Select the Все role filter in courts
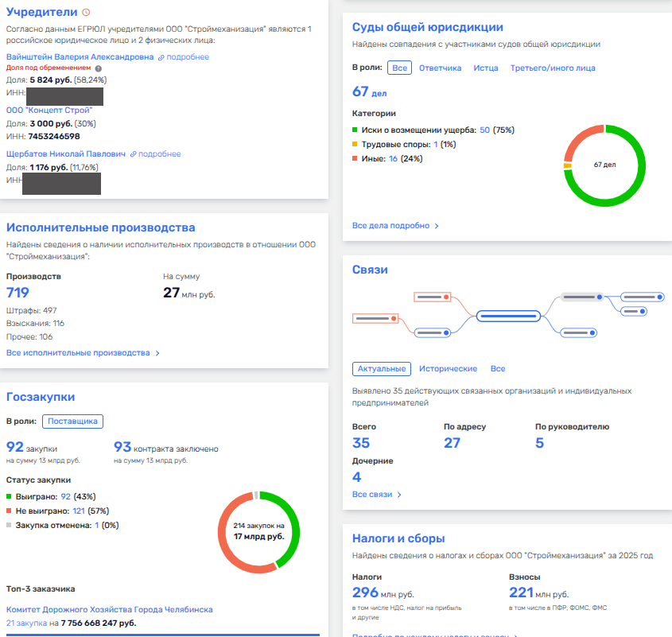The width and height of the screenshot is (672, 637). [399, 68]
